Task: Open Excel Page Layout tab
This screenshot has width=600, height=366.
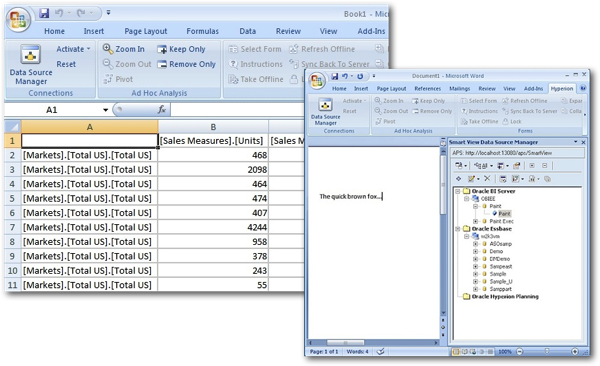Action: 145,31
